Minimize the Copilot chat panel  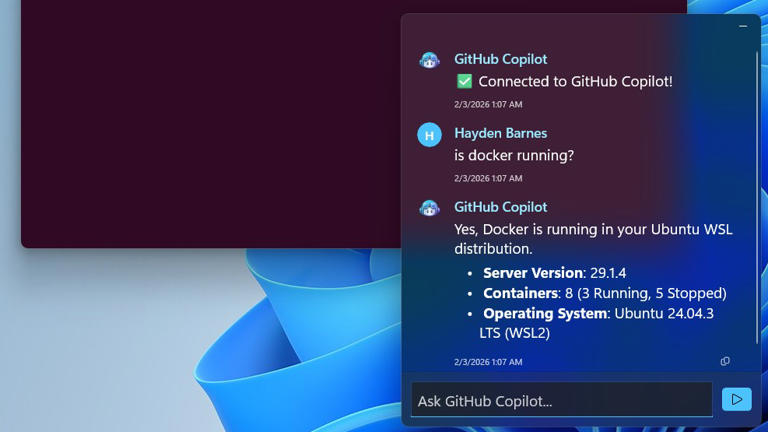pyautogui.click(x=743, y=26)
